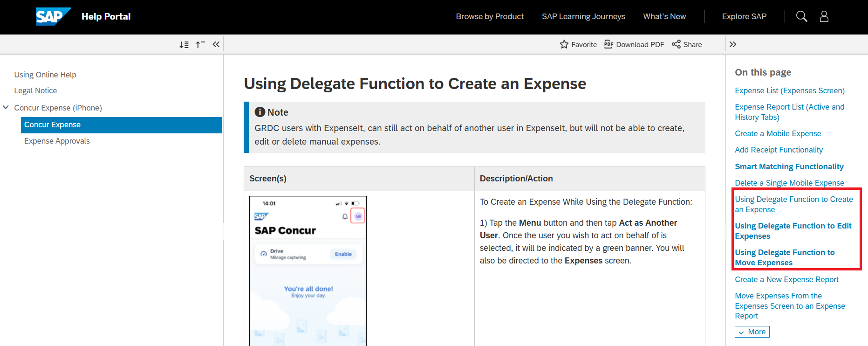This screenshot has height=346, width=868.
Task: Click the SAP logo
Action: pos(53,16)
